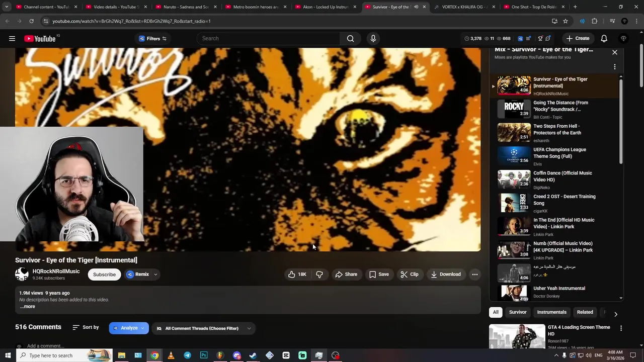Screen dimensions: 644x362
Task: Open Photoshop from the taskbar
Action: pyautogui.click(x=203, y=355)
